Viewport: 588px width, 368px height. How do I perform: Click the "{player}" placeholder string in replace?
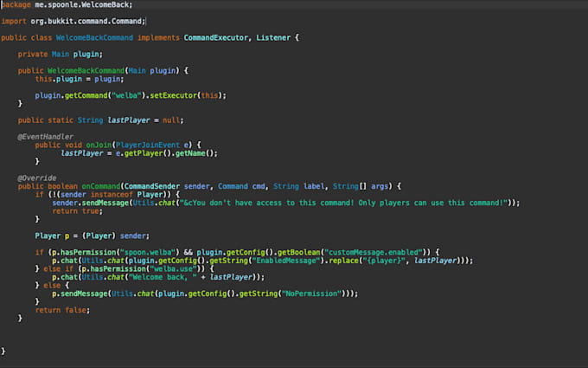[x=384, y=261]
